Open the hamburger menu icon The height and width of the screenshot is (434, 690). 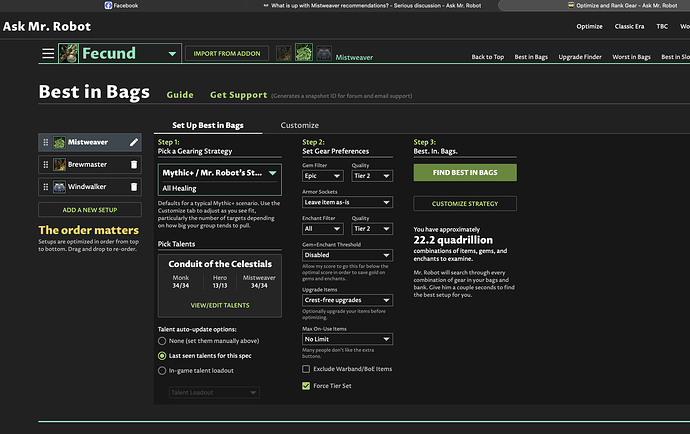(48, 54)
